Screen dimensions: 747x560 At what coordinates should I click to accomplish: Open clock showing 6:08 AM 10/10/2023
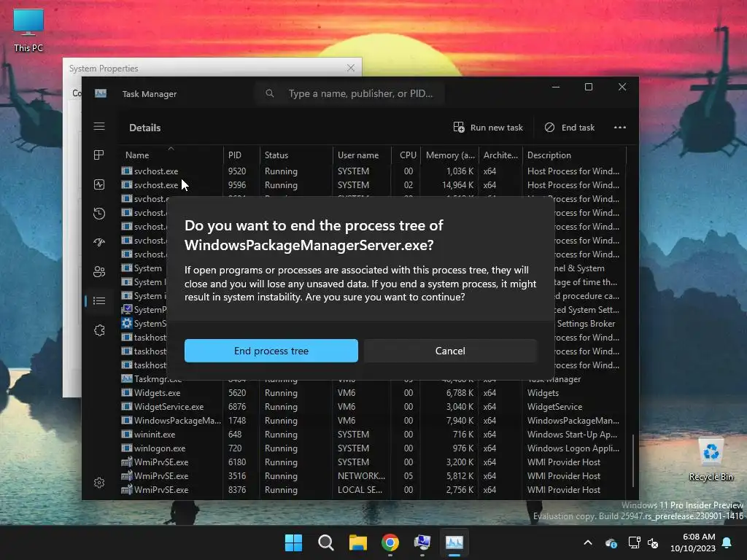693,542
